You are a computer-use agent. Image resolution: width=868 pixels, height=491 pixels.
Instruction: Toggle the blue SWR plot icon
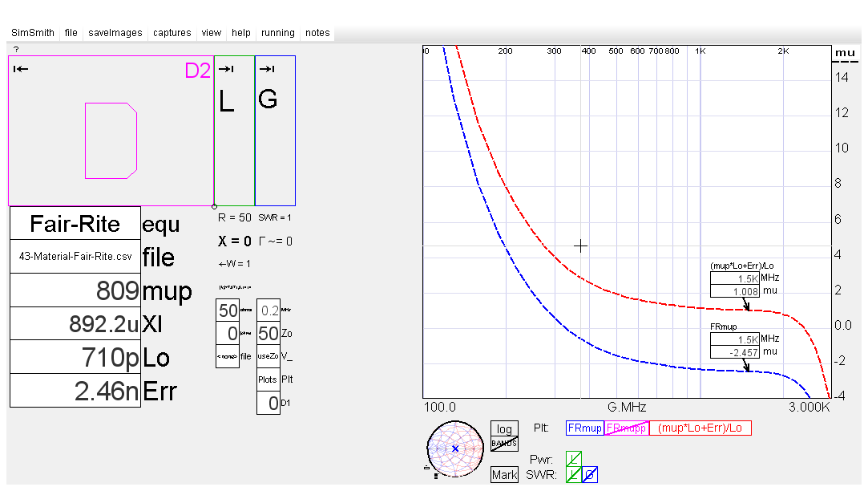pyautogui.click(x=590, y=475)
